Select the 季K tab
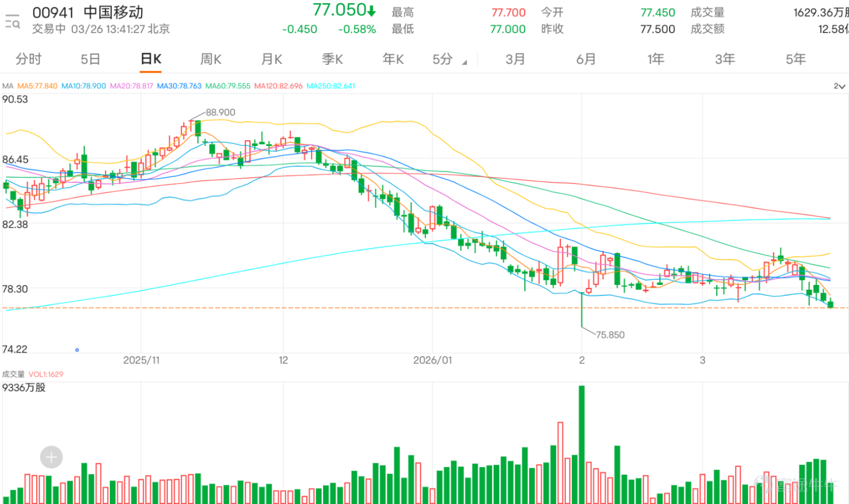 tap(333, 59)
